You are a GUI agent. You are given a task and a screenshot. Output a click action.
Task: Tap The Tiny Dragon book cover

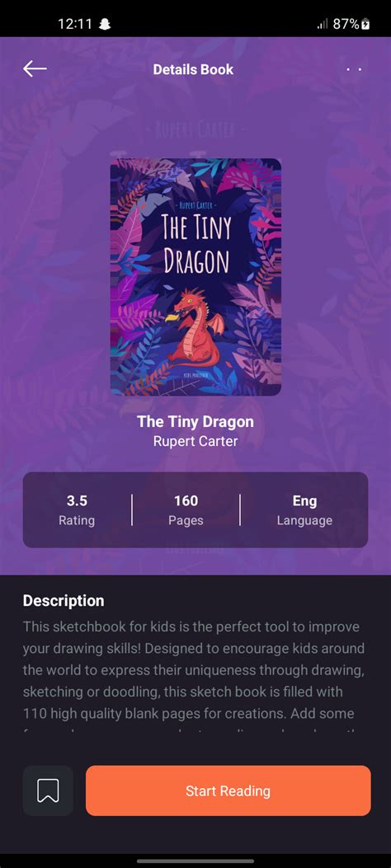point(195,277)
